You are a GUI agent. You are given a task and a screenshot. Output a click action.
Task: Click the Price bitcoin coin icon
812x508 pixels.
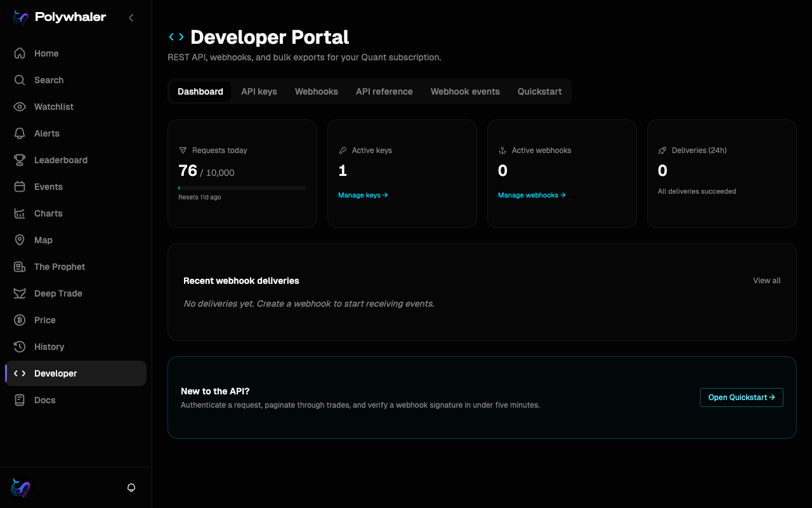click(x=20, y=320)
